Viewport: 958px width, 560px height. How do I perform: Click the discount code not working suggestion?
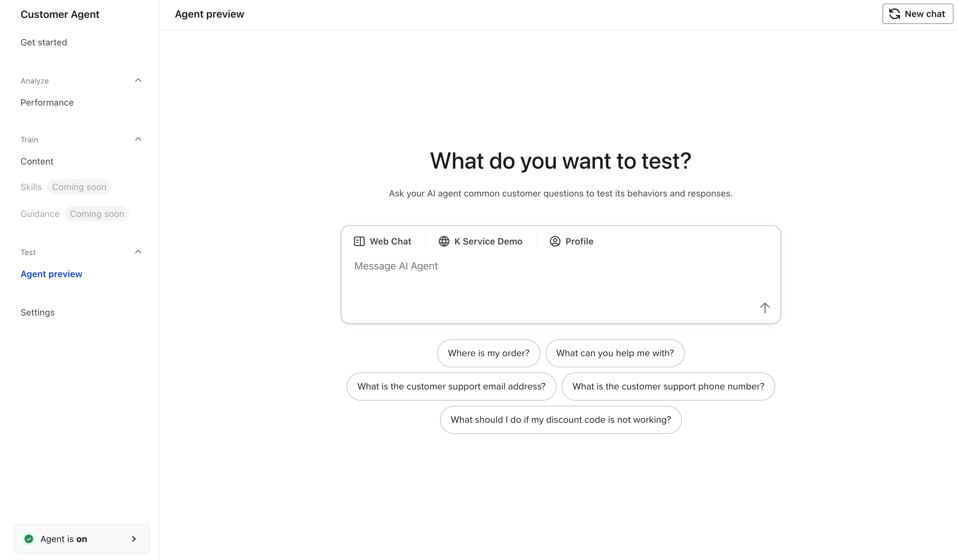point(560,420)
